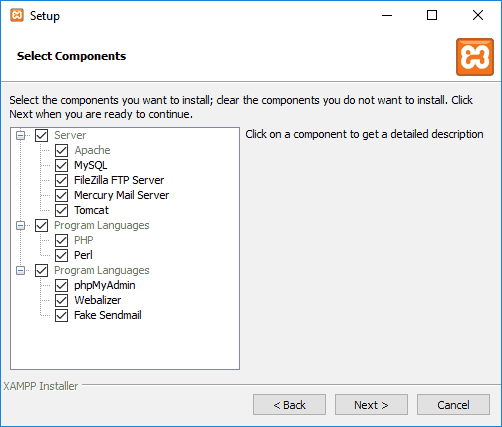This screenshot has width=502, height=427.
Task: Uncheck the FileZilla FTP Server checkbox
Action: coord(62,180)
